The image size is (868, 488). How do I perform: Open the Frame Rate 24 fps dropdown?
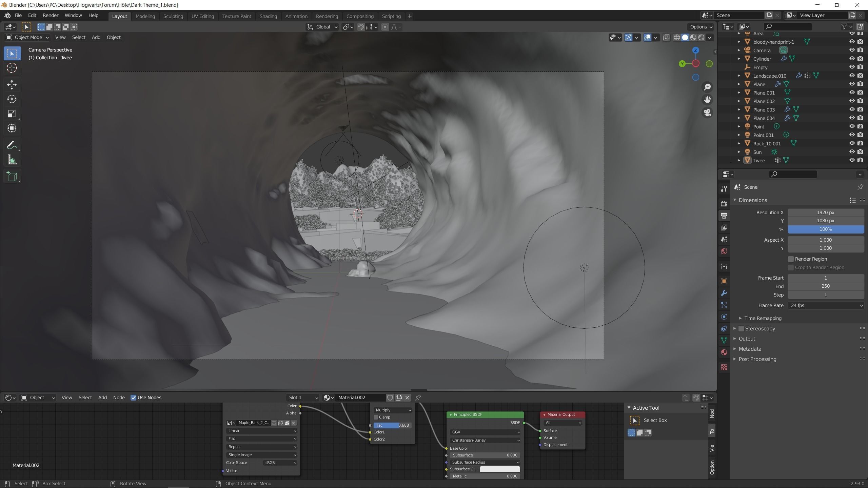[x=826, y=305]
